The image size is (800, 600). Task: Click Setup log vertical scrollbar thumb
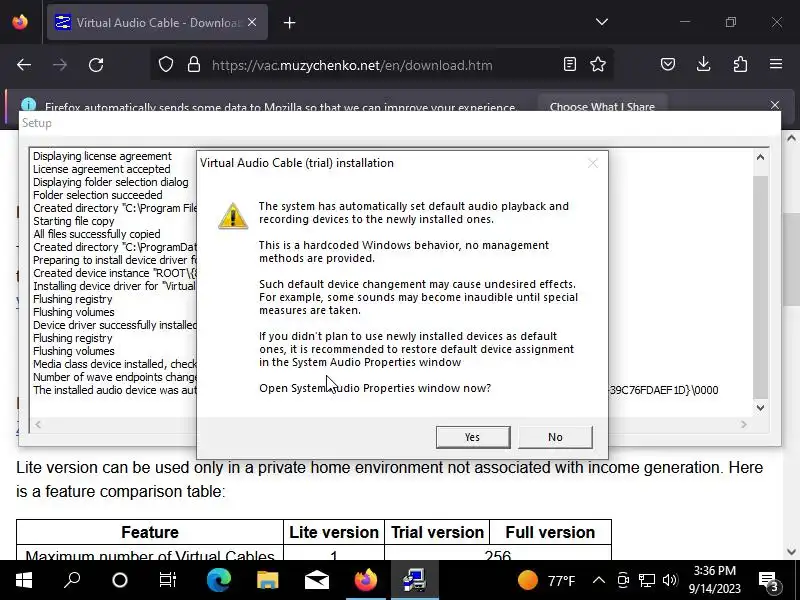[x=760, y=287]
